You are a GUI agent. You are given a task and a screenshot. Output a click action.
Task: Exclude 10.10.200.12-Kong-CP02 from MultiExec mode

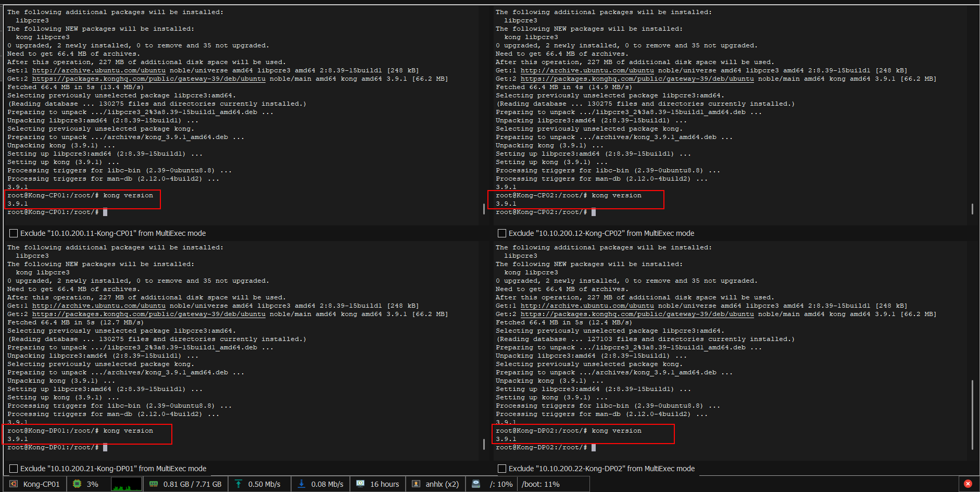[502, 233]
